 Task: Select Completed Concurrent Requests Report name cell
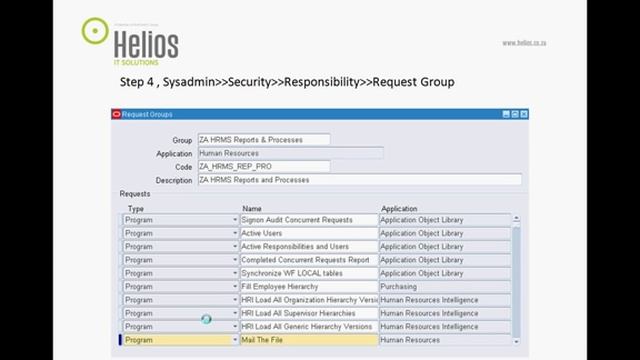pyautogui.click(x=309, y=260)
